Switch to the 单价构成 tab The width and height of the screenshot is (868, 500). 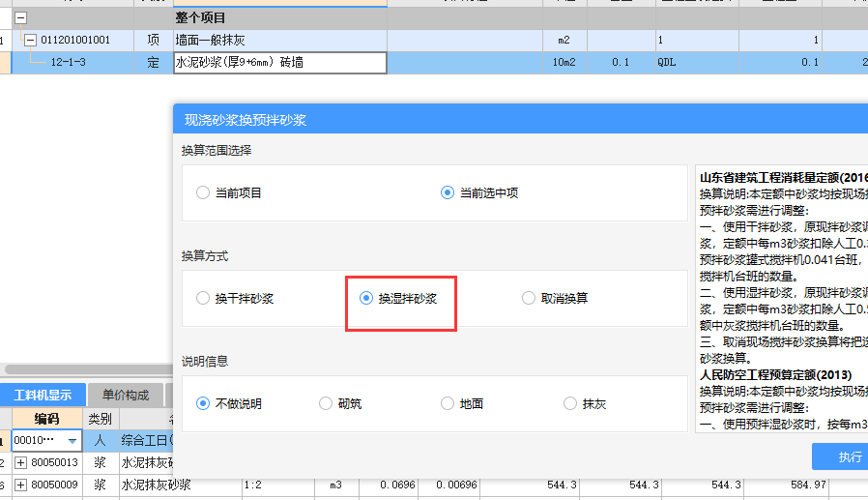(126, 395)
